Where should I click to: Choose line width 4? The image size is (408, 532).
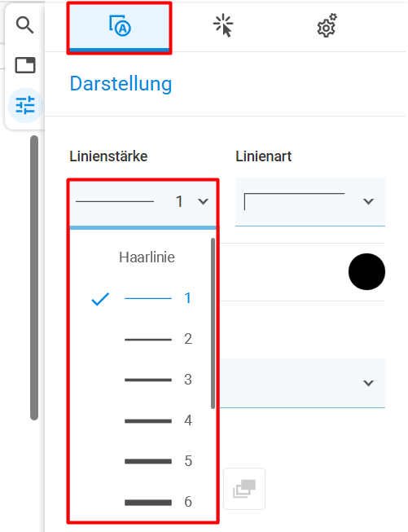point(143,420)
